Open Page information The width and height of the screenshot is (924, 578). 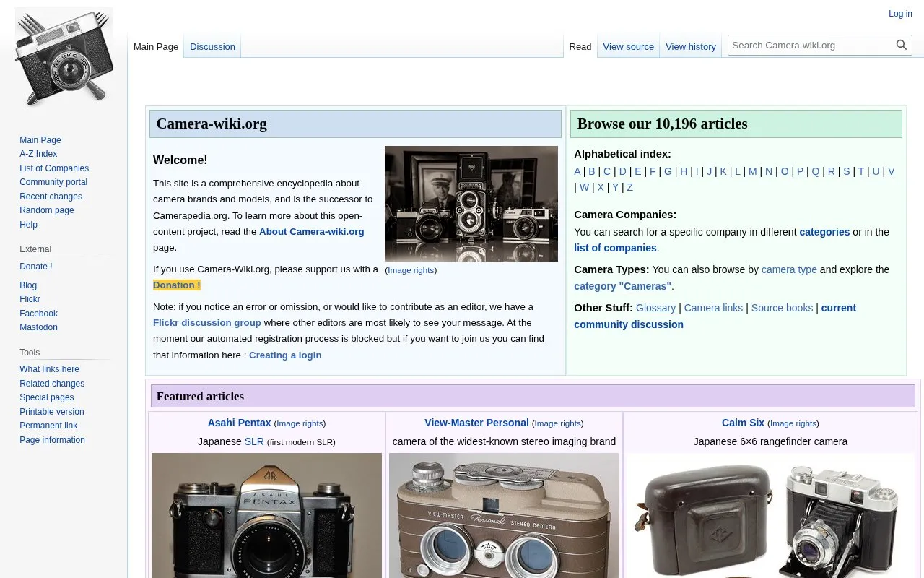pyautogui.click(x=52, y=440)
